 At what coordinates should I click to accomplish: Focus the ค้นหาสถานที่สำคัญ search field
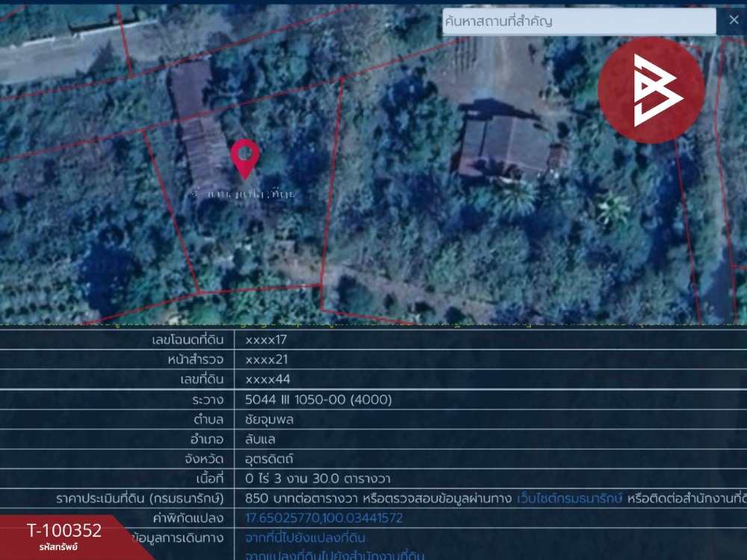click(579, 22)
